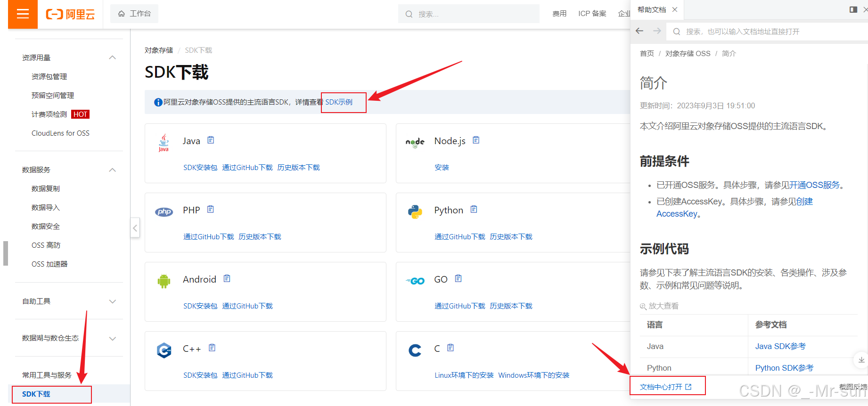868x406 pixels.
Task: Click the Aliyun logo
Action: [x=70, y=14]
